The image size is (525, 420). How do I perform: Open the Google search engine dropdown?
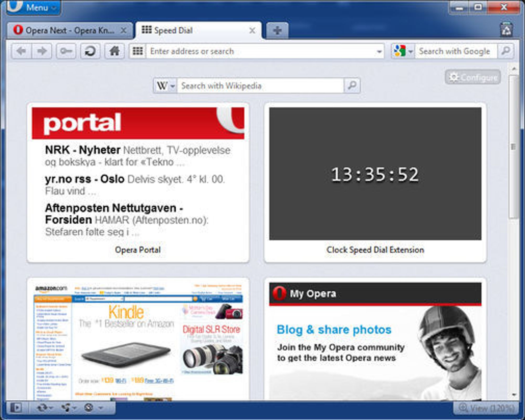point(403,51)
